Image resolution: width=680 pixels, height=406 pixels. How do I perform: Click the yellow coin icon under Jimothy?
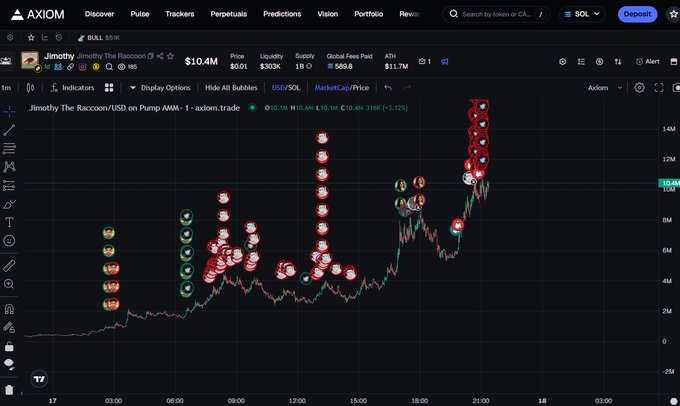pyautogui.click(x=96, y=67)
